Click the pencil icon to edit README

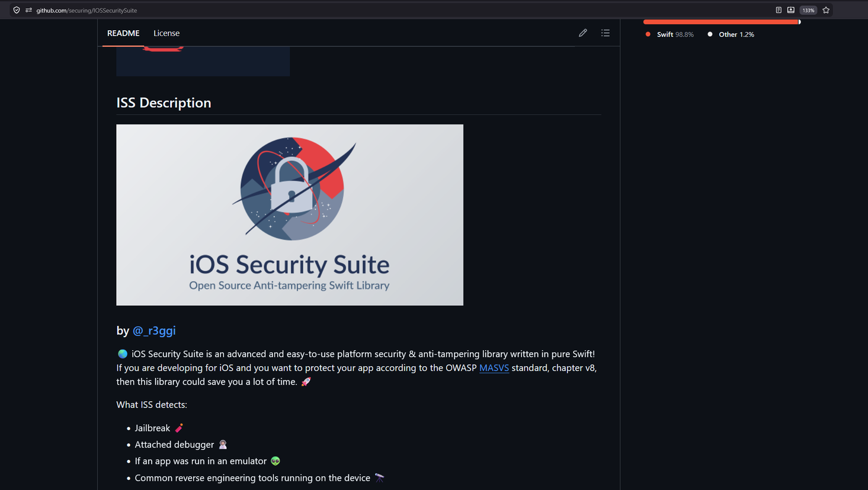pyautogui.click(x=583, y=33)
